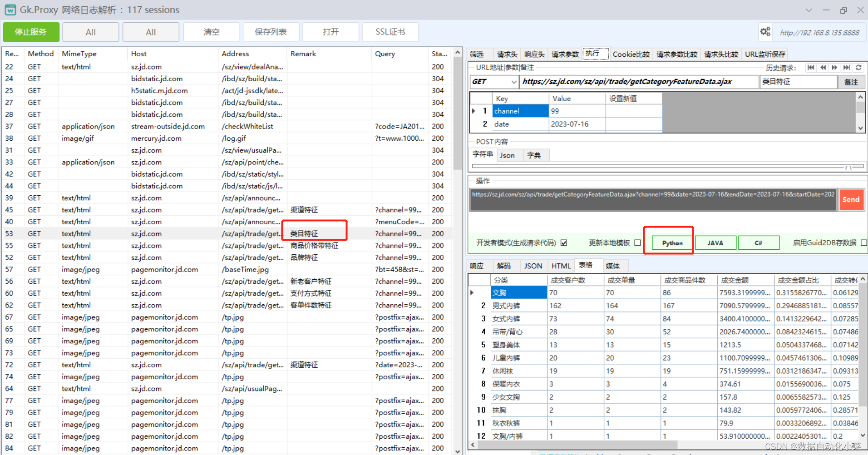This screenshot has height=455, width=868.
Task: Select the 支付方式特征 session row
Action: click(227, 293)
